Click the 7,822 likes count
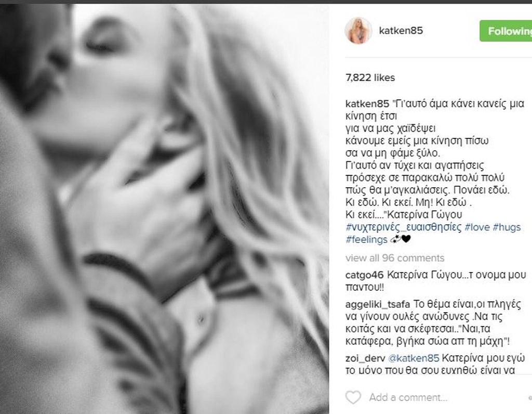This screenshot has height=414, width=532. [x=370, y=77]
